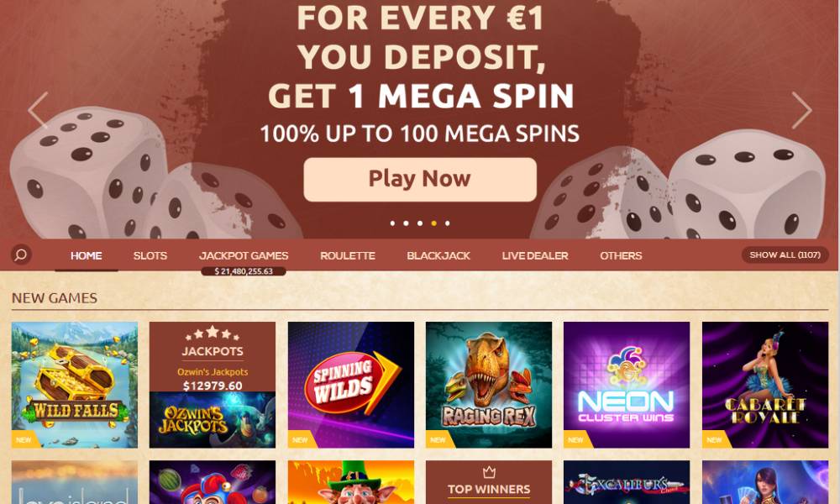Viewport: 840px width, 504px height.
Task: Select the second carousel dot
Action: pos(406,223)
